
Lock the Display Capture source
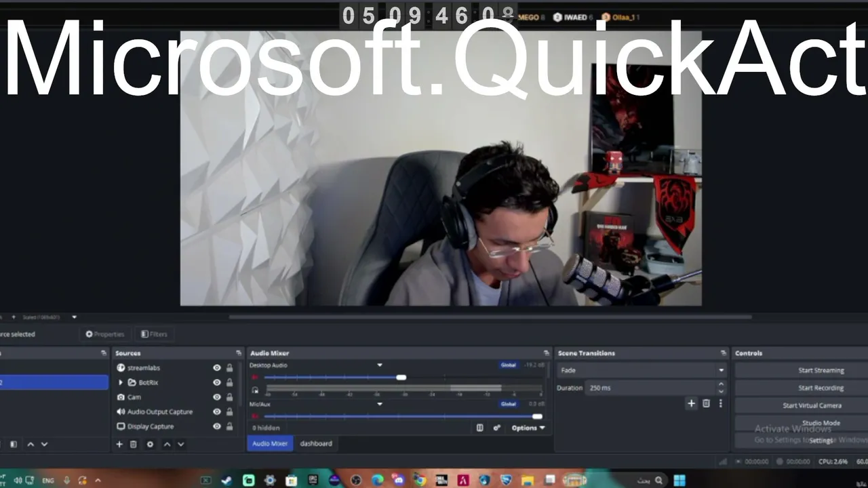coord(230,427)
